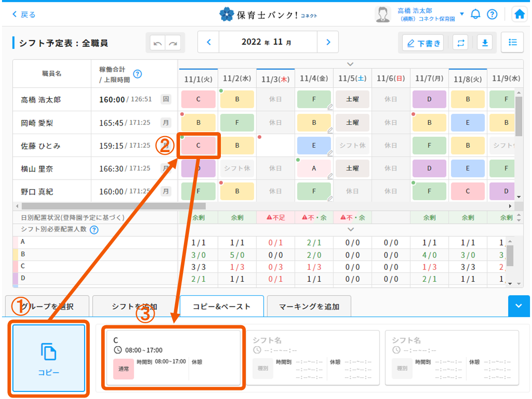
Task: Click the 戻る back link
Action: coord(24,14)
